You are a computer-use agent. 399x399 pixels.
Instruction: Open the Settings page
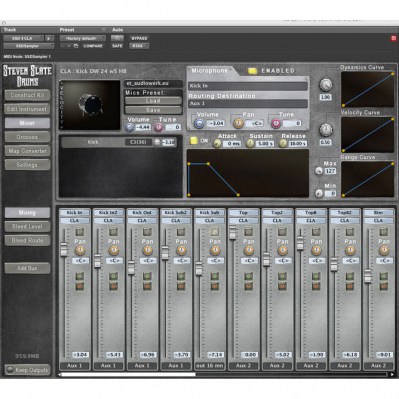[27, 165]
